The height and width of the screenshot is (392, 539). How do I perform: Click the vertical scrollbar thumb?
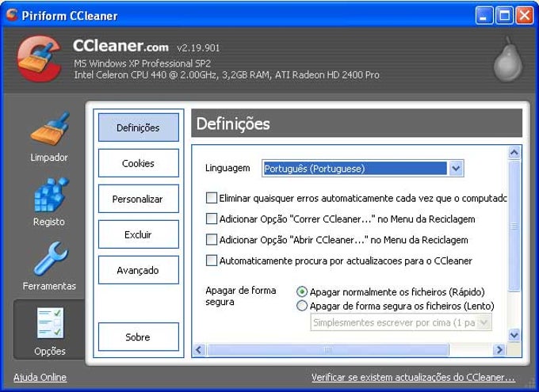pos(514,226)
